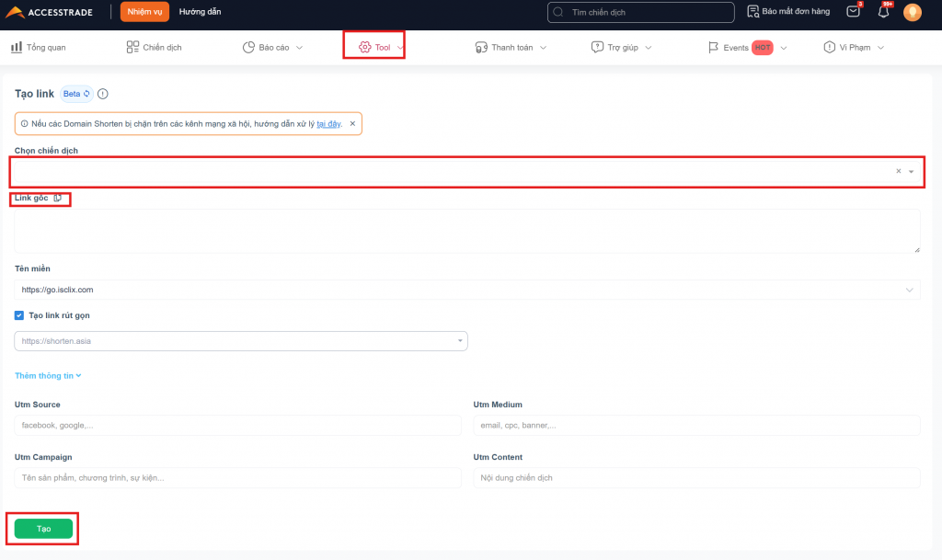Image resolution: width=942 pixels, height=560 pixels.
Task: Click the info icon beside Beta
Action: tap(103, 94)
